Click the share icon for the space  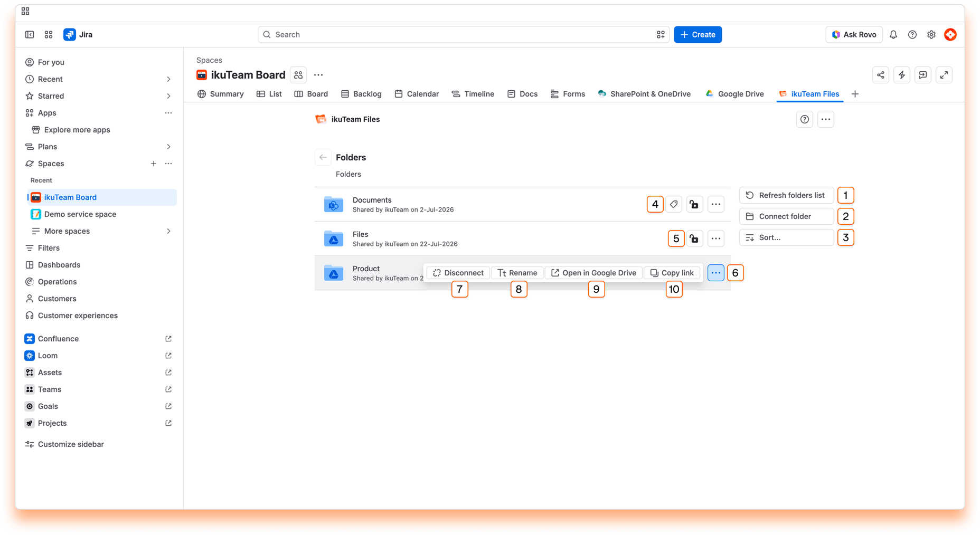pyautogui.click(x=881, y=75)
